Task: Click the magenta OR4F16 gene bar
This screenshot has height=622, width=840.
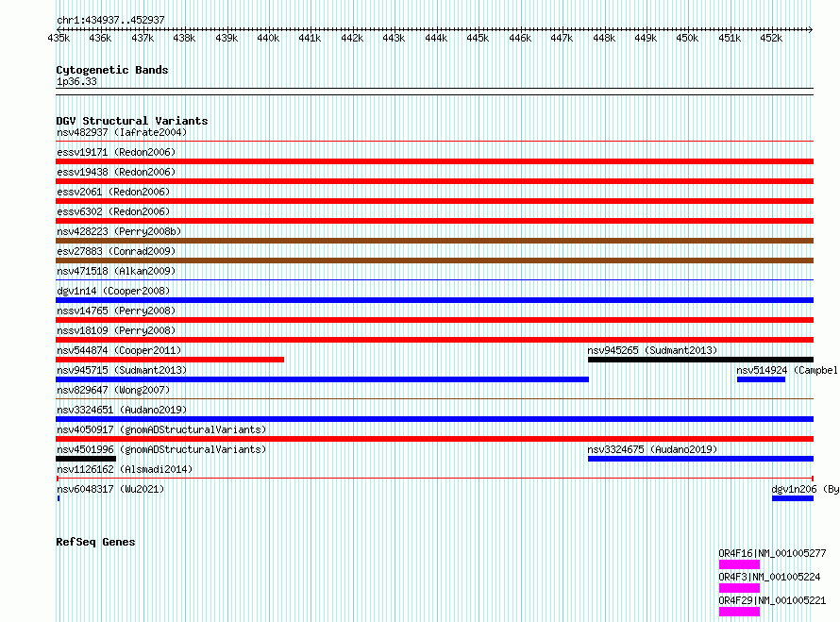Action: pyautogui.click(x=739, y=564)
